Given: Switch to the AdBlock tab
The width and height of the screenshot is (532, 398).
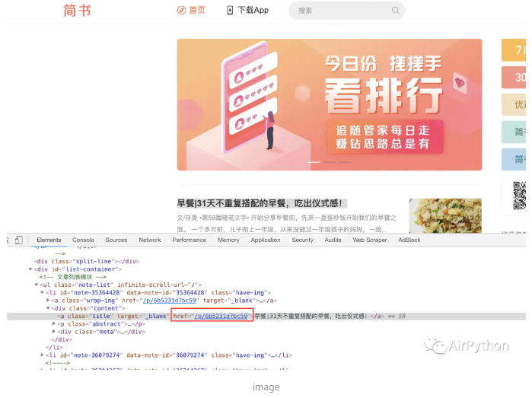Looking at the screenshot, I should point(409,240).
